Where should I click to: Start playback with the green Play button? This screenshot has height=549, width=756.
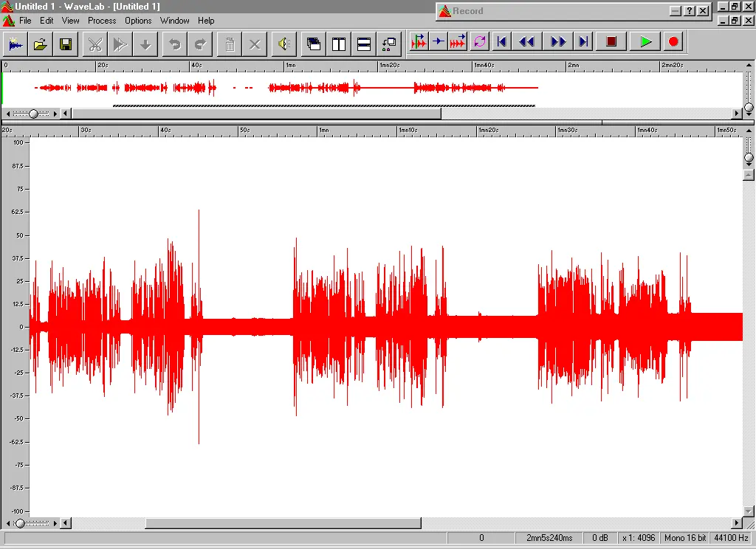[x=645, y=42]
